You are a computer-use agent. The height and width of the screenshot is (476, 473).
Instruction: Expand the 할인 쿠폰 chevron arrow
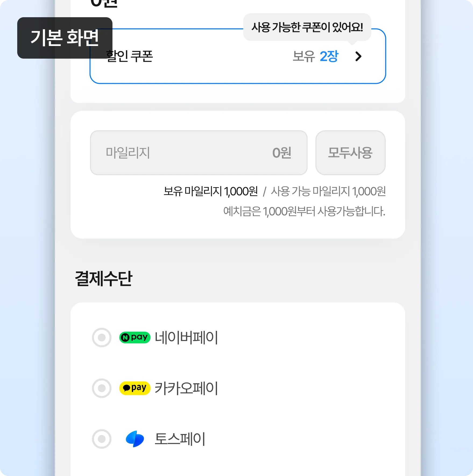click(358, 56)
